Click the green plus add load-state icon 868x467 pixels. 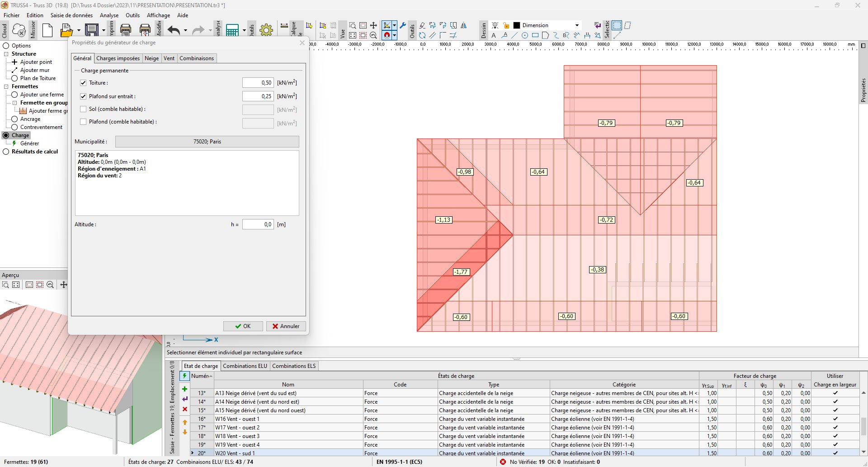(184, 389)
